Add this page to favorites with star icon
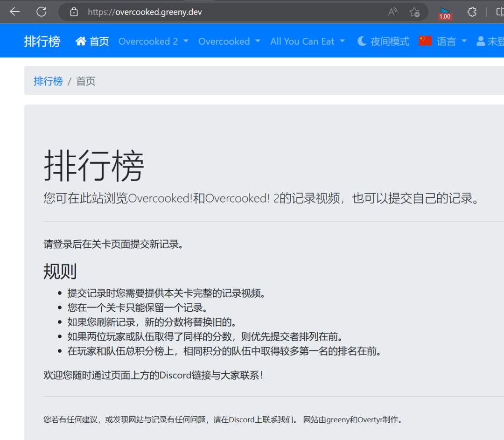The image size is (504, 440). point(414,12)
